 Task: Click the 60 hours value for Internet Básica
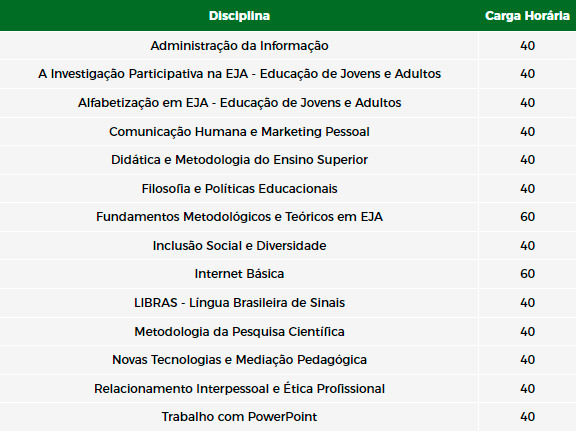pos(527,274)
